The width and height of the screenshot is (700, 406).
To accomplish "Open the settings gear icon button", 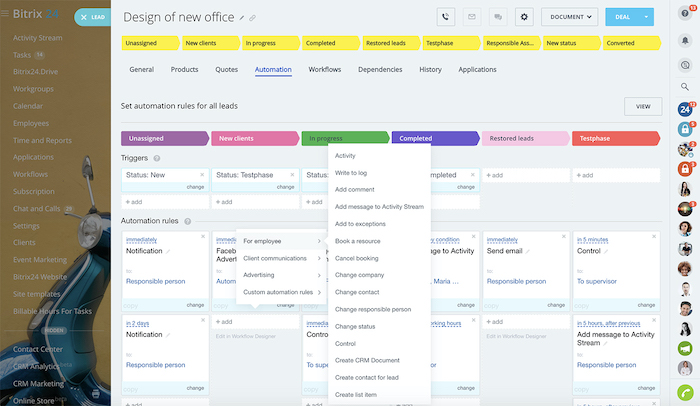I will click(524, 17).
